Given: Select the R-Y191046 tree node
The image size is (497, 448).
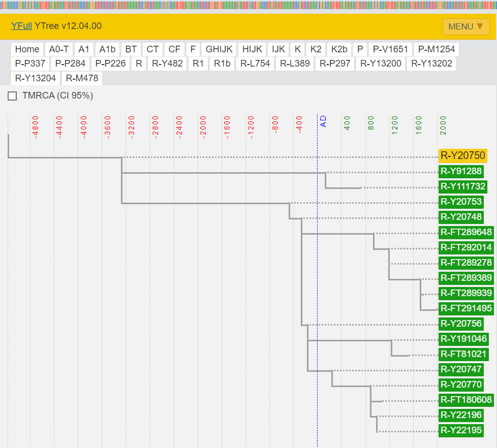Looking at the screenshot, I should tap(463, 339).
